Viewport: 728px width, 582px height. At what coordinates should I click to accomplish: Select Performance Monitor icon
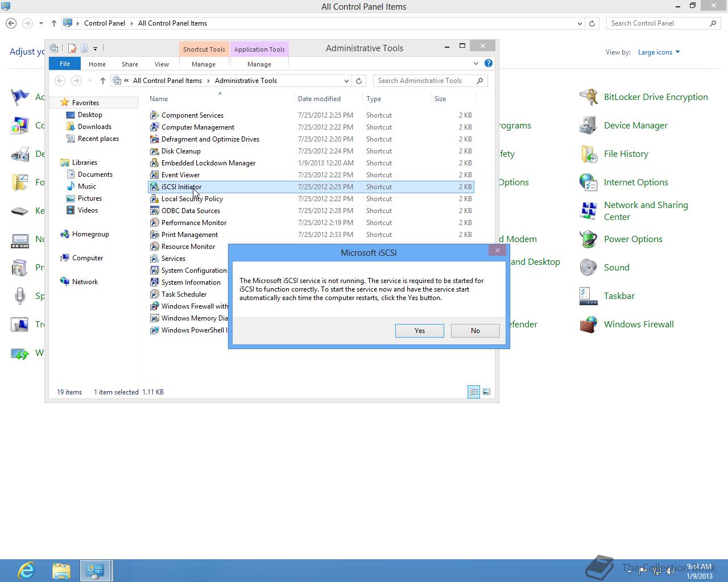(154, 223)
